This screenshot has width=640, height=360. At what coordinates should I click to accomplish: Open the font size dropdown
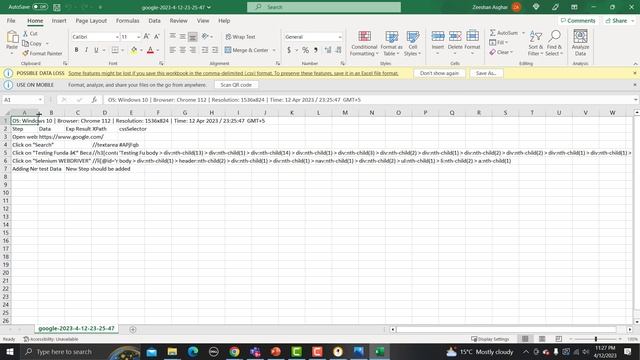coord(138,37)
